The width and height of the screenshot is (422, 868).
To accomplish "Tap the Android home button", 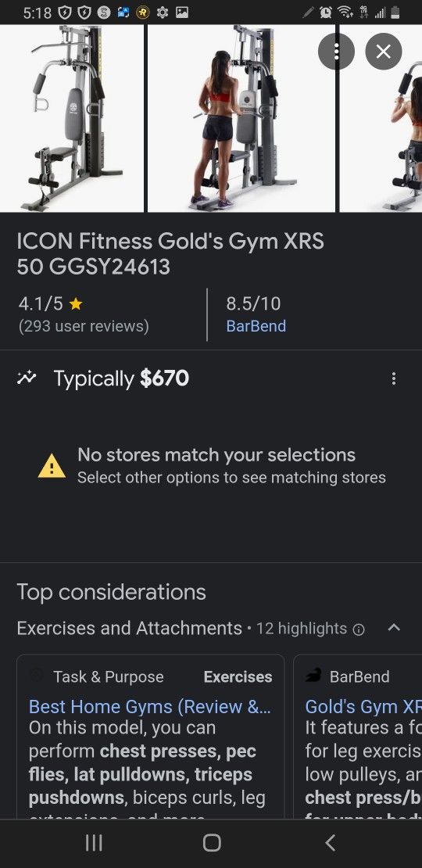I will click(212, 843).
